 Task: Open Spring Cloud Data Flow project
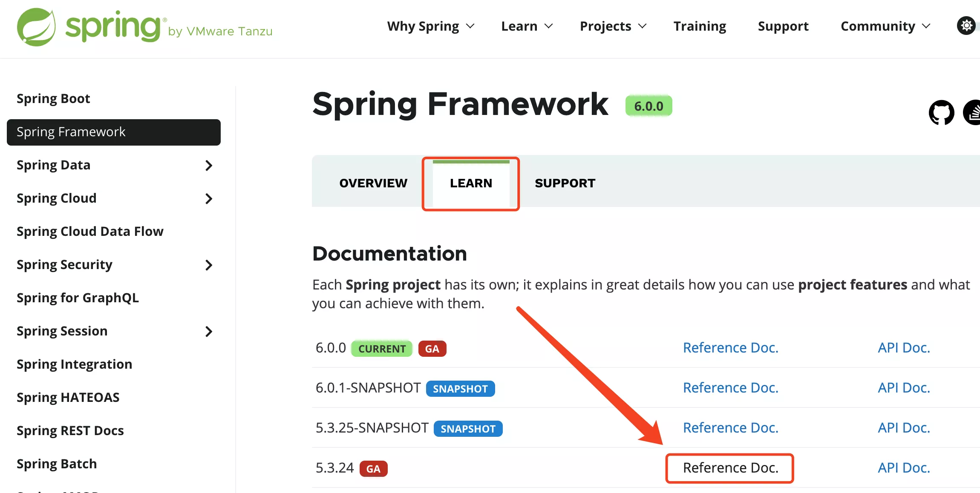coord(90,232)
